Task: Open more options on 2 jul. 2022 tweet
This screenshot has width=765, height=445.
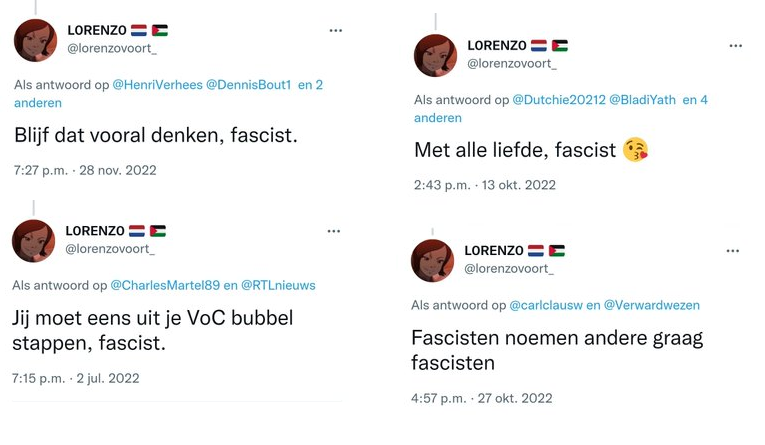Action: [334, 231]
